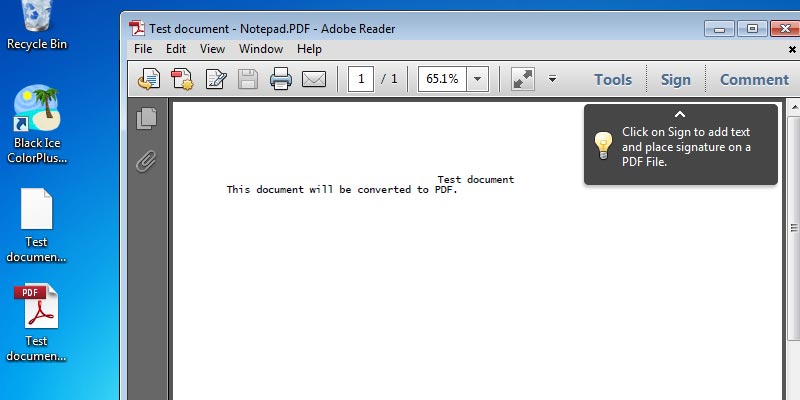Click the Email envelope icon
The width and height of the screenshot is (800, 400).
314,79
